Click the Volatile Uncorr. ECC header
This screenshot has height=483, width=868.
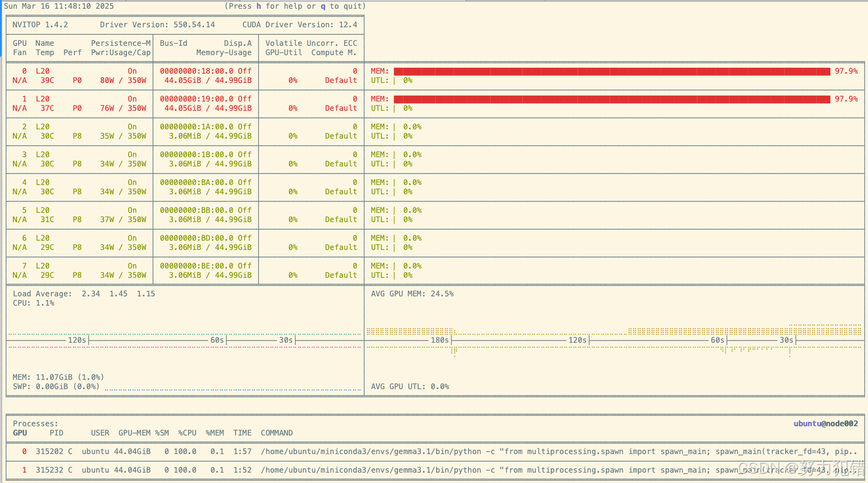[x=311, y=43]
